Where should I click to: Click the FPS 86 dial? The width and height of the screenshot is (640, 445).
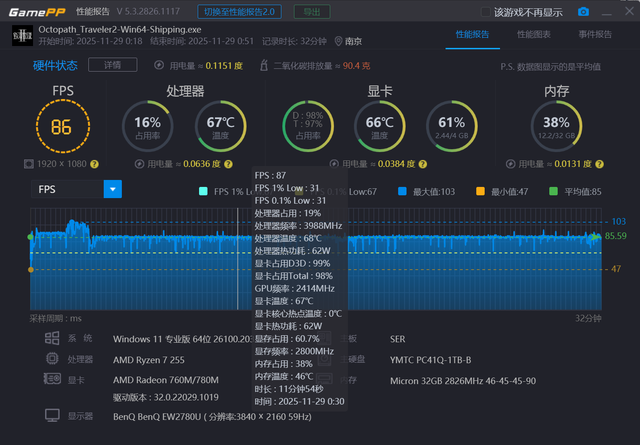click(x=63, y=127)
